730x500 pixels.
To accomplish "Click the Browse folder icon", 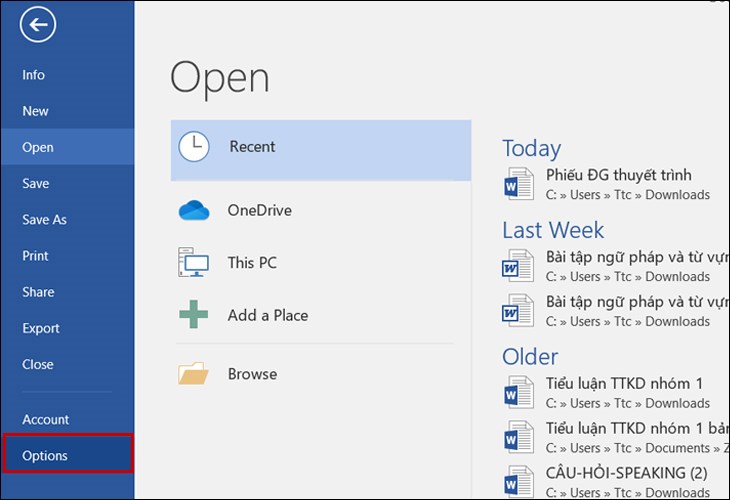I will [193, 373].
